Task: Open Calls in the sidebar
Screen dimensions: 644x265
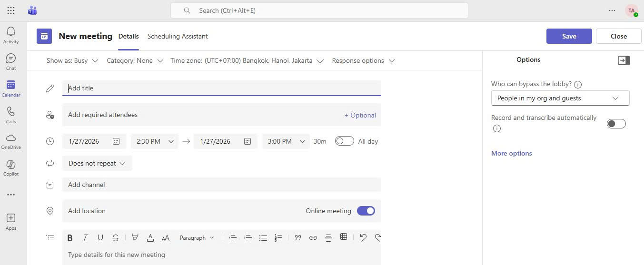Action: click(x=10, y=115)
